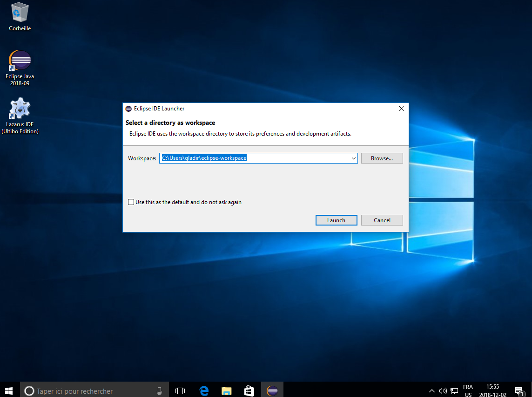The height and width of the screenshot is (397, 532).
Task: Open the Corbeille recycle bin icon
Action: click(20, 13)
